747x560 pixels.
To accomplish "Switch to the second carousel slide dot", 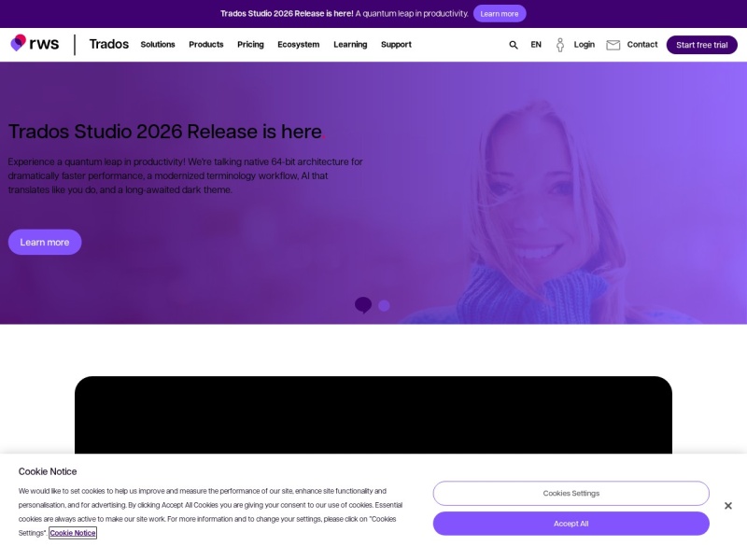I will coord(384,306).
